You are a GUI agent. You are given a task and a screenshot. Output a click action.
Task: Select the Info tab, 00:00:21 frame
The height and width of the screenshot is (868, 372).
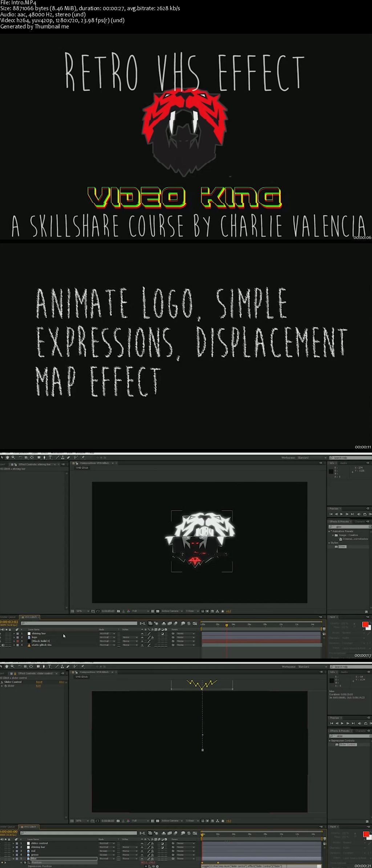pos(332,672)
